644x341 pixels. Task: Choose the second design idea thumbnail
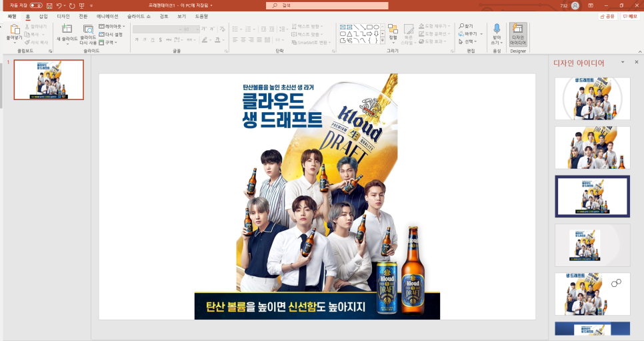coord(592,147)
